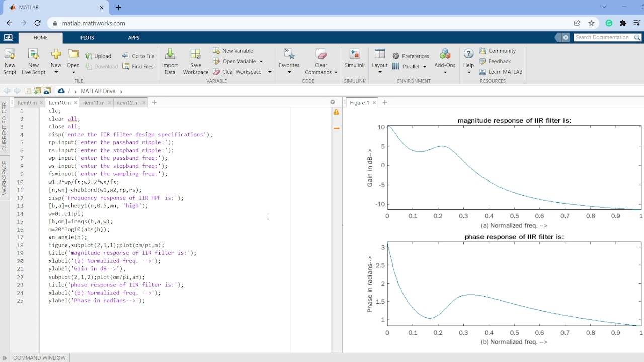
Task: Open the Open file dropdown
Action: tap(73, 72)
